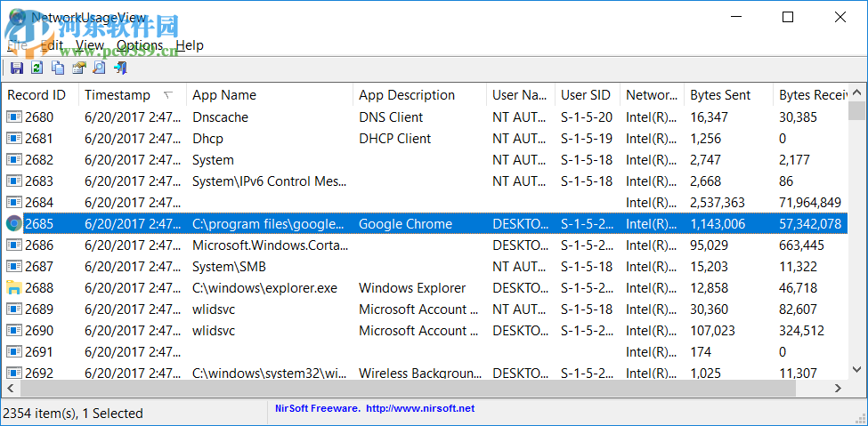Open the Options menu
The width and height of the screenshot is (868, 426).
click(x=140, y=45)
